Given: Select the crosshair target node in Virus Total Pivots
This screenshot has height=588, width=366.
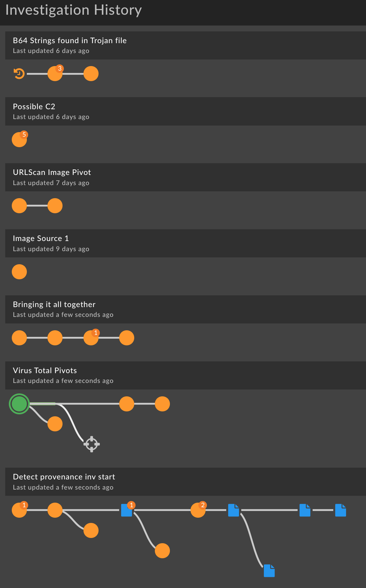Looking at the screenshot, I should point(91,444).
